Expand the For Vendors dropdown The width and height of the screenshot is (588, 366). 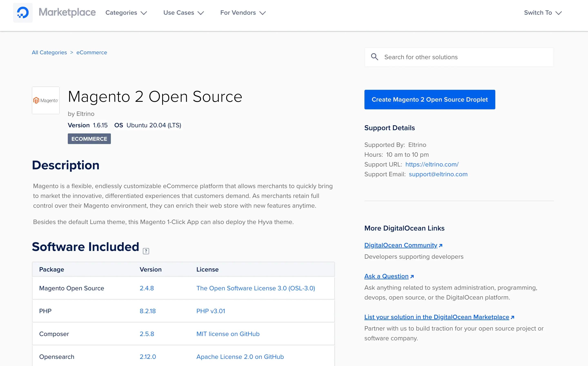[242, 13]
